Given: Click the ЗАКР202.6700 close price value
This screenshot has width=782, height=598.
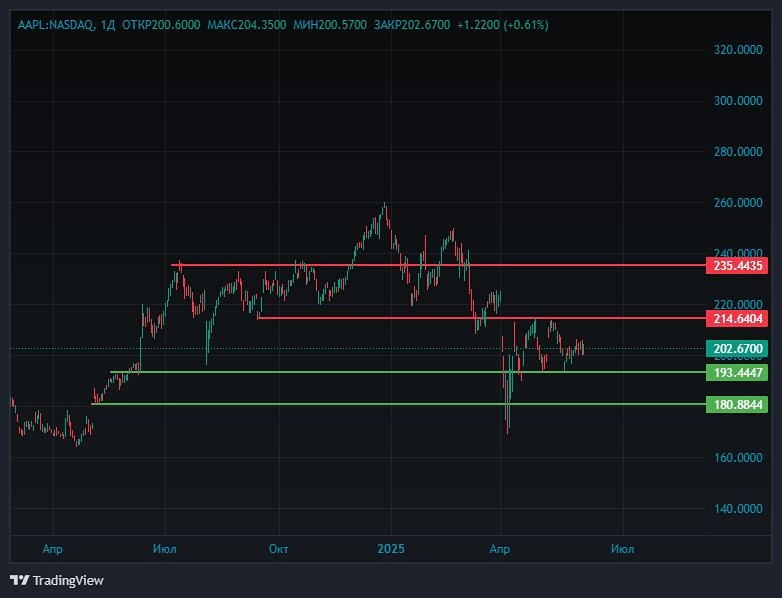Looking at the screenshot, I should click(412, 24).
